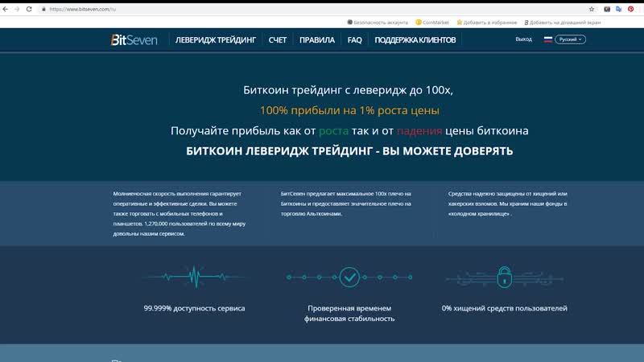Image resolution: width=644 pixels, height=362 pixels.
Task: Reload the page with the refresh icon
Action: [29, 9]
